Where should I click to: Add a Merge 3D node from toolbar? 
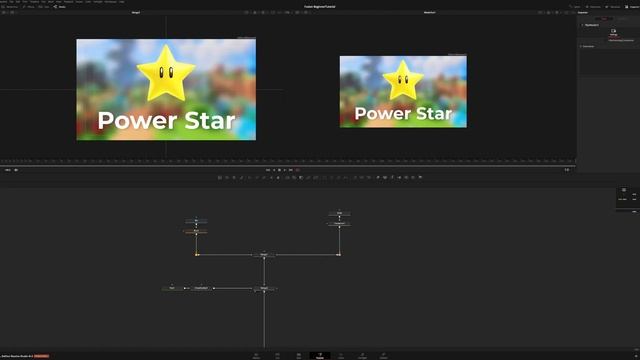[399, 178]
